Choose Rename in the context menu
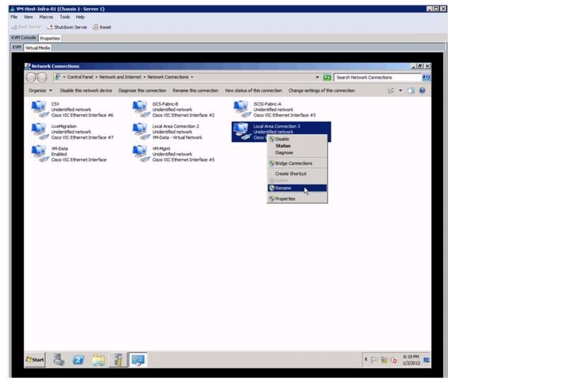 tap(297, 188)
